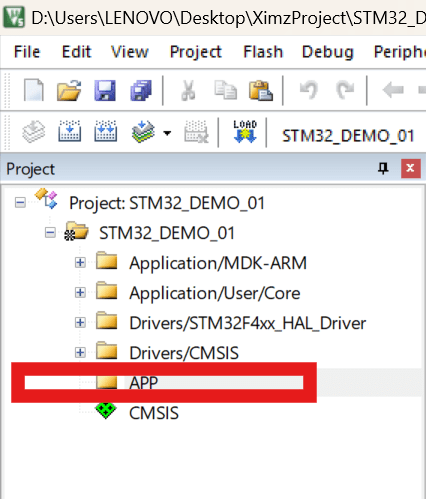Batch build layered stack icon
This screenshot has height=499, width=426.
pyautogui.click(x=143, y=132)
